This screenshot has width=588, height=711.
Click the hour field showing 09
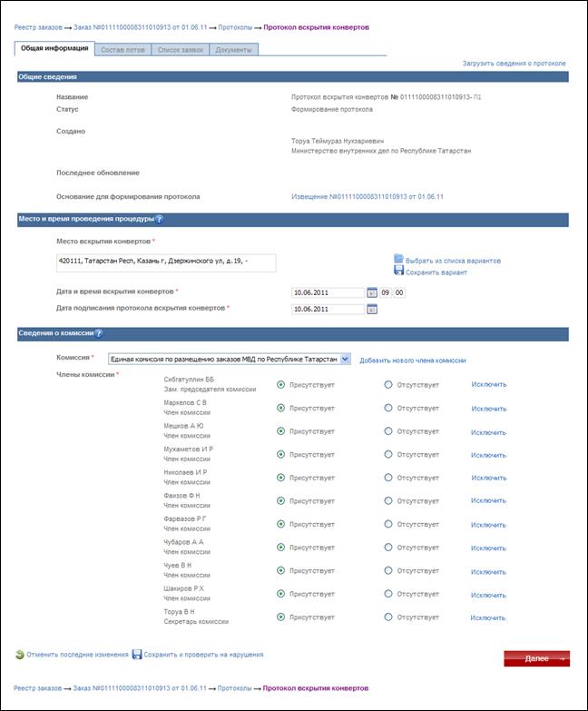pos(385,293)
